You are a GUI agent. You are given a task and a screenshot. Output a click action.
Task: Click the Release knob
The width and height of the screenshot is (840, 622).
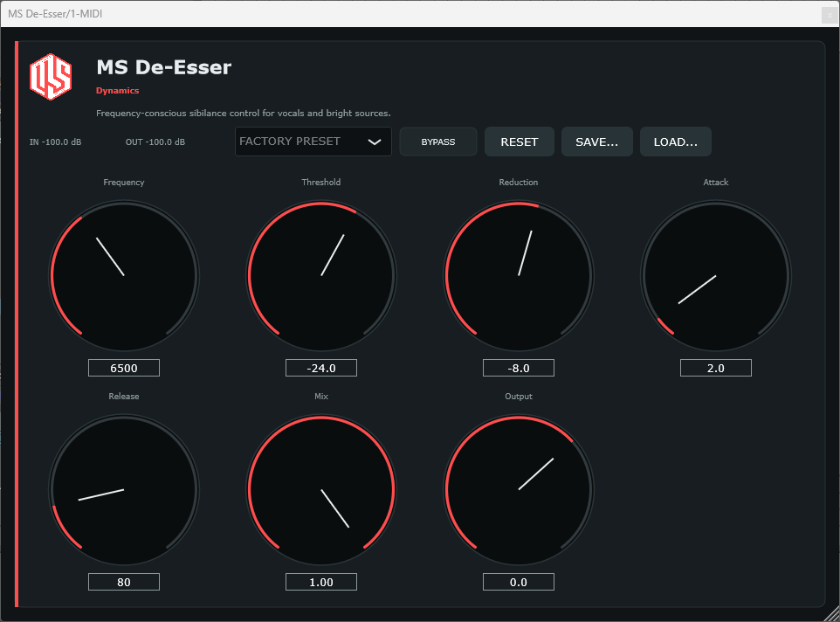point(124,490)
